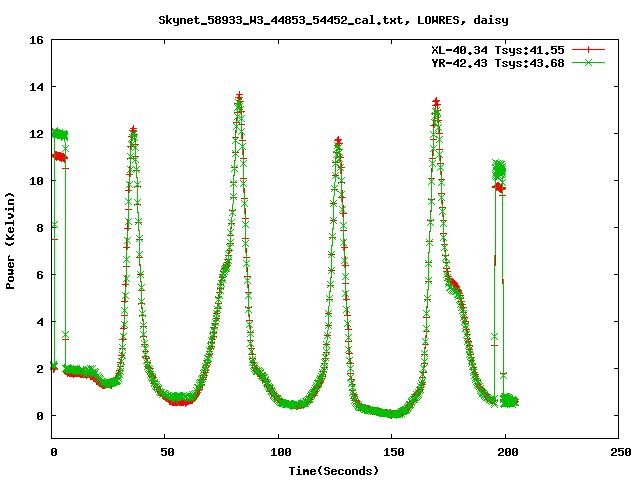
Task: Click x-axis tick label 250
Action: (621, 452)
